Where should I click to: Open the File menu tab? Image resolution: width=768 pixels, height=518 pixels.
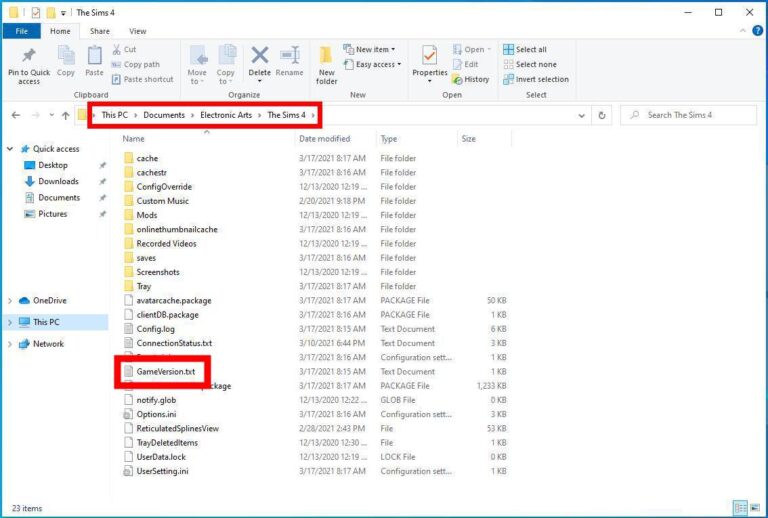click(22, 31)
